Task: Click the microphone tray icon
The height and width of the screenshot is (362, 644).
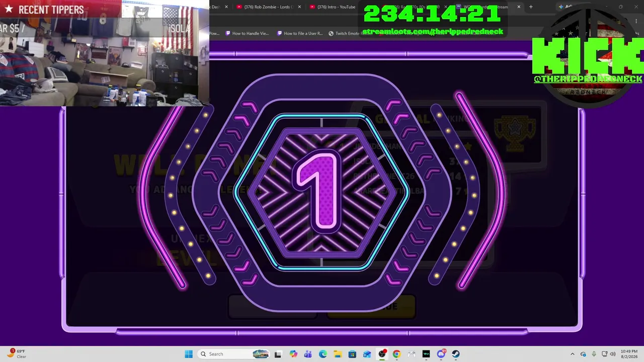Action: (594, 354)
